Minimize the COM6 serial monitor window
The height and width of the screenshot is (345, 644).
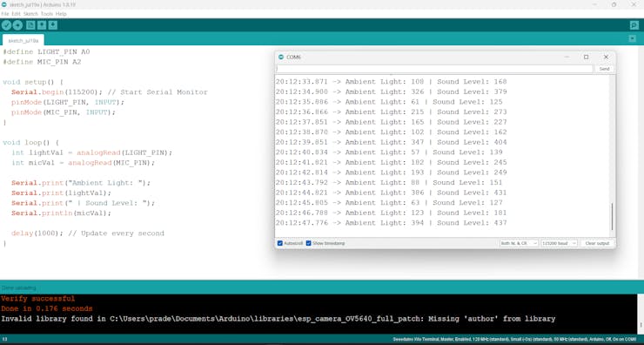pyautogui.click(x=567, y=57)
